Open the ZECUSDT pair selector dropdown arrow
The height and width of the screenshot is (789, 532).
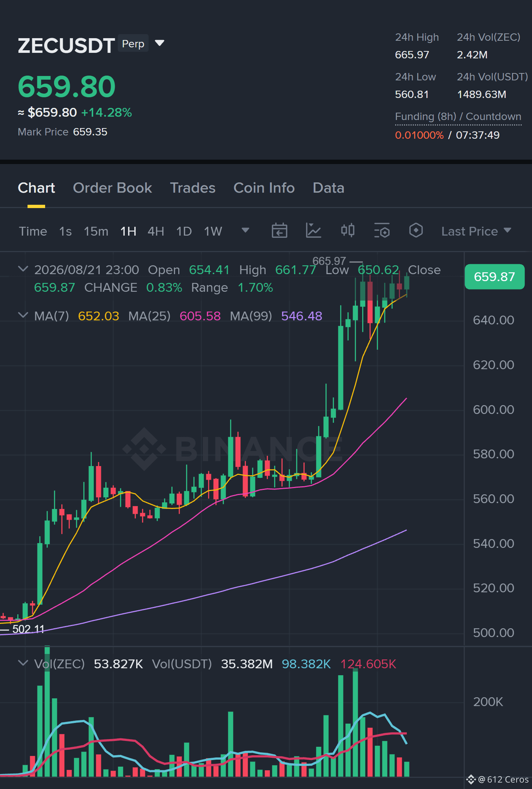tap(160, 43)
